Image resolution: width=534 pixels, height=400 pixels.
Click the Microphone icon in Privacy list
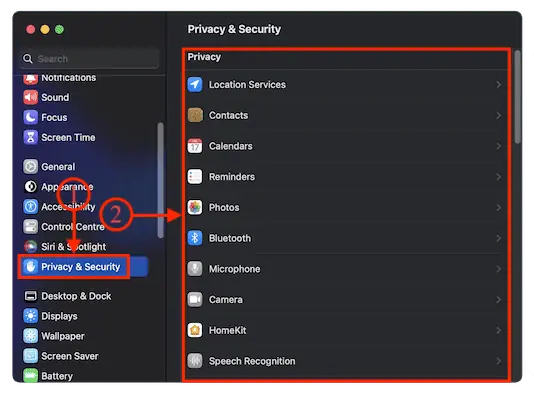195,269
